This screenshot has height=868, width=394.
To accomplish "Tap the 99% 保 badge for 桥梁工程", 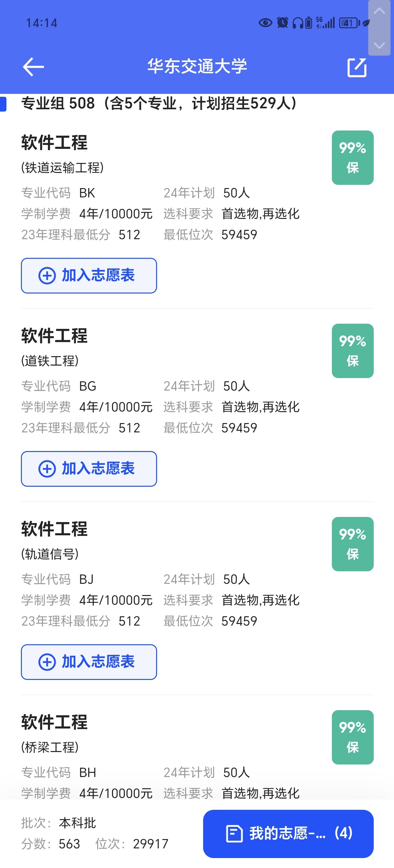I will 352,737.
